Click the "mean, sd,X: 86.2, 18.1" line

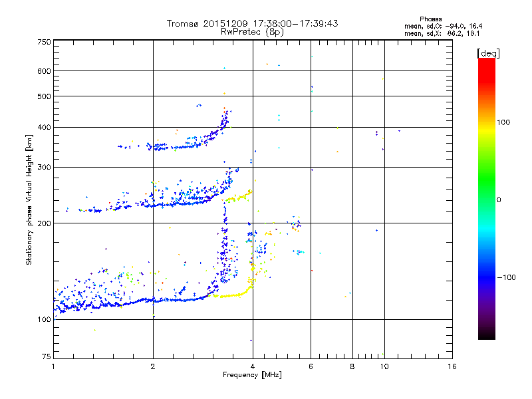pos(442,33)
